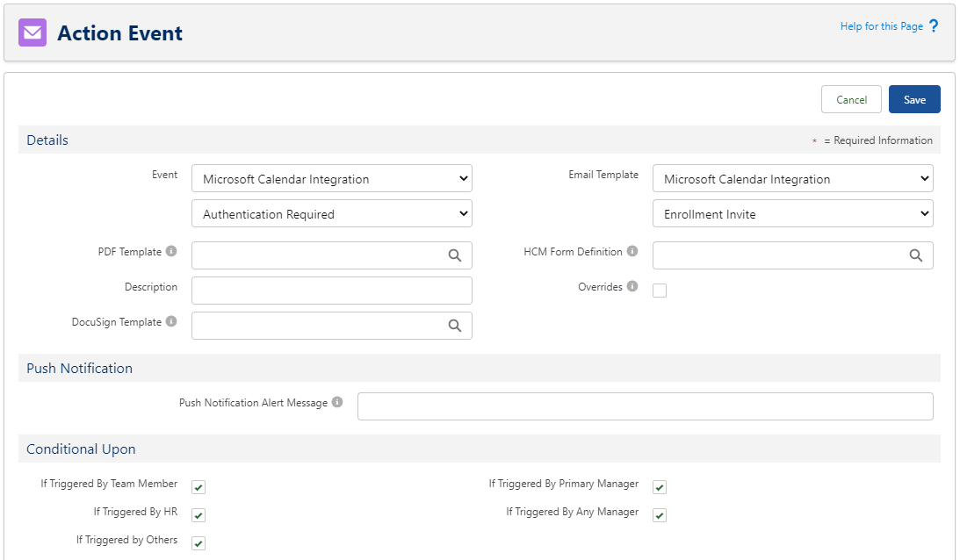Screen dimensions: 960x560
Task: Click the HCM Form Definition search icon
Action: click(915, 255)
